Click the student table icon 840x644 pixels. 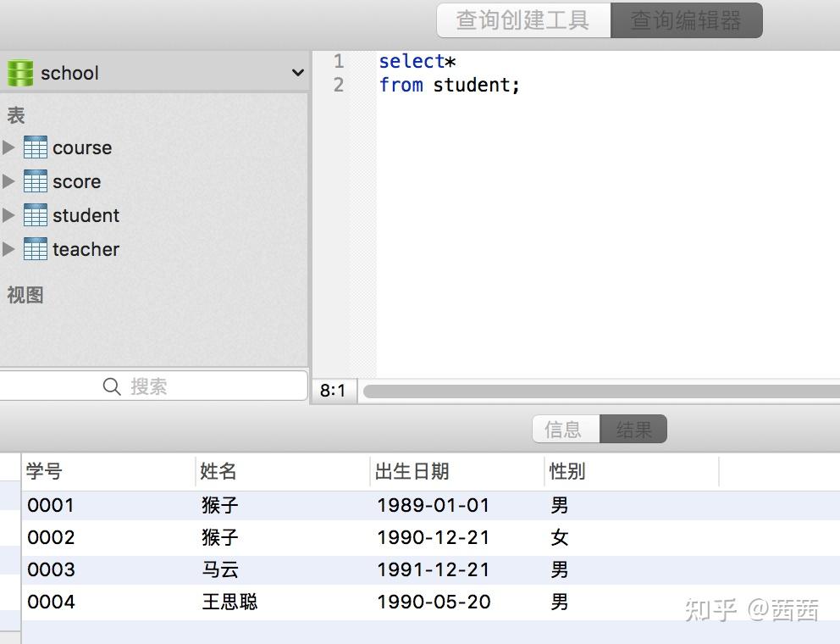35,215
